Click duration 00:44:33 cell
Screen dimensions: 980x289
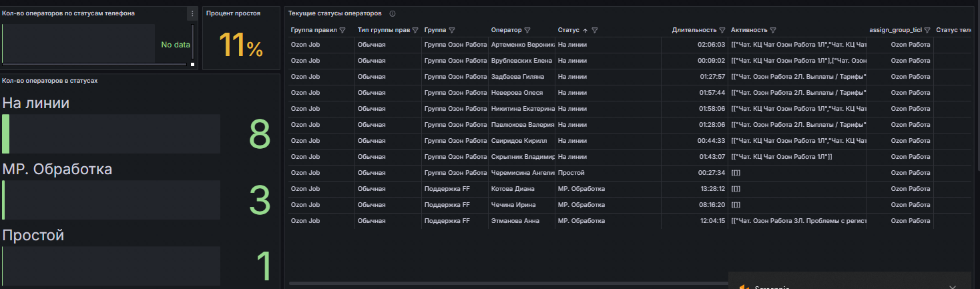[694, 141]
